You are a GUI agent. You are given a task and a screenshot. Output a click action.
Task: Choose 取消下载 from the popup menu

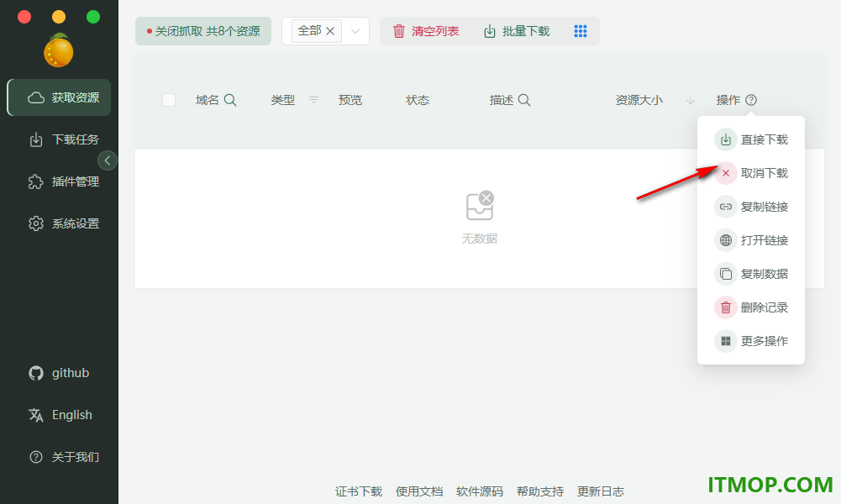tap(751, 173)
